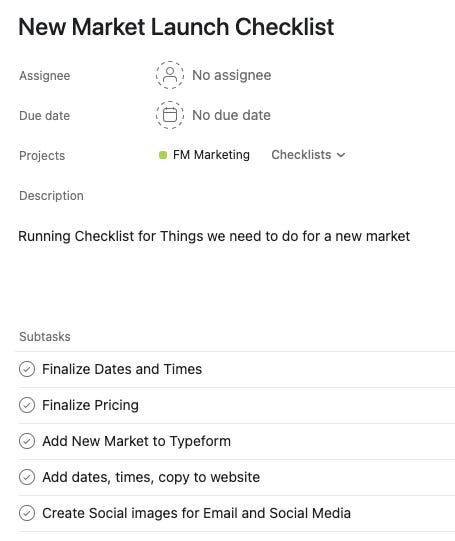This screenshot has height=541, width=455.
Task: Click the green FM Marketing project dot
Action: pyautogui.click(x=163, y=155)
